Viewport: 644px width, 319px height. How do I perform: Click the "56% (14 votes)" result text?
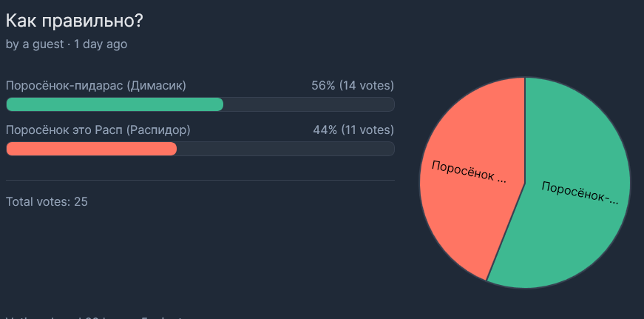(x=353, y=86)
